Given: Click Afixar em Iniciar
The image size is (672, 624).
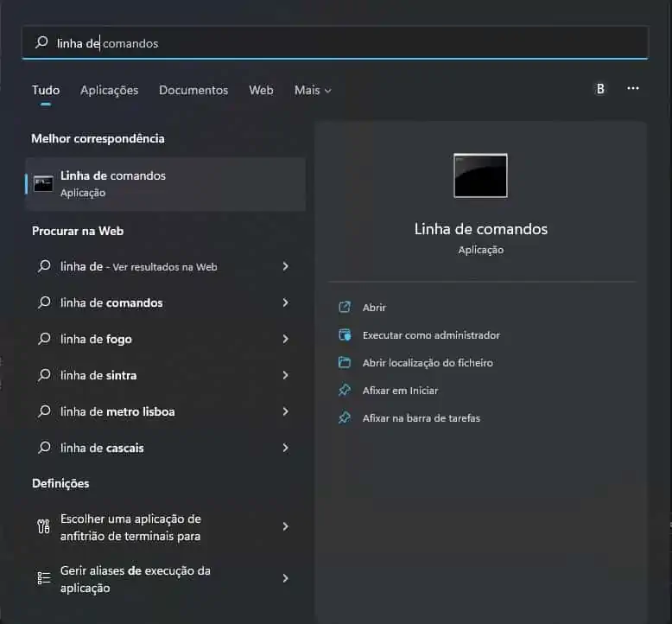Looking at the screenshot, I should click(400, 391).
